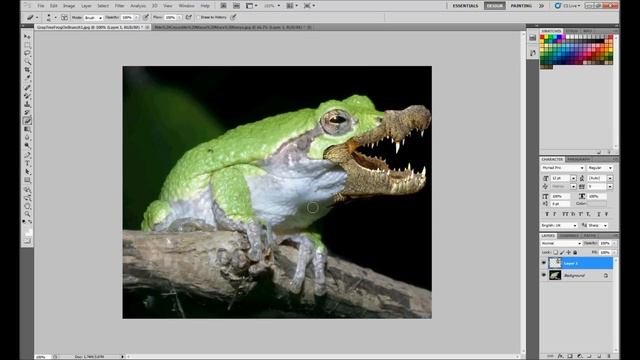Image resolution: width=640 pixels, height=360 pixels.
Task: Select the Dodge tool
Action: pos(27,146)
